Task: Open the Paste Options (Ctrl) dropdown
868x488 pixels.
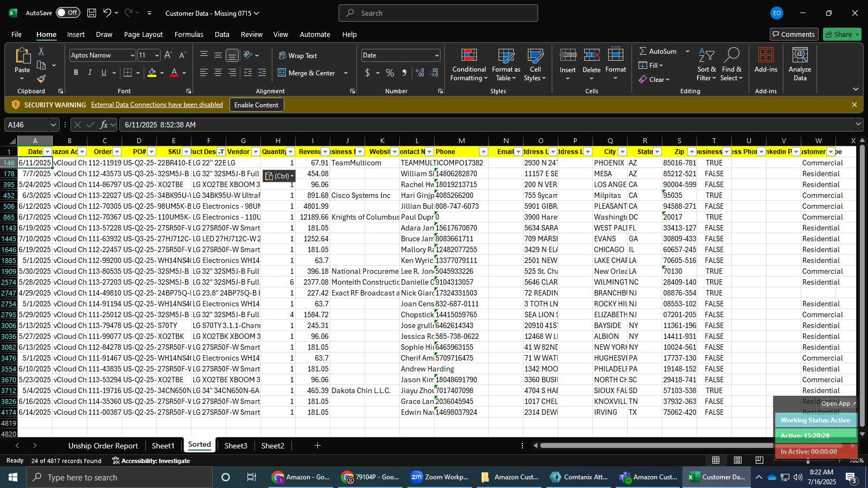Action: (279, 176)
